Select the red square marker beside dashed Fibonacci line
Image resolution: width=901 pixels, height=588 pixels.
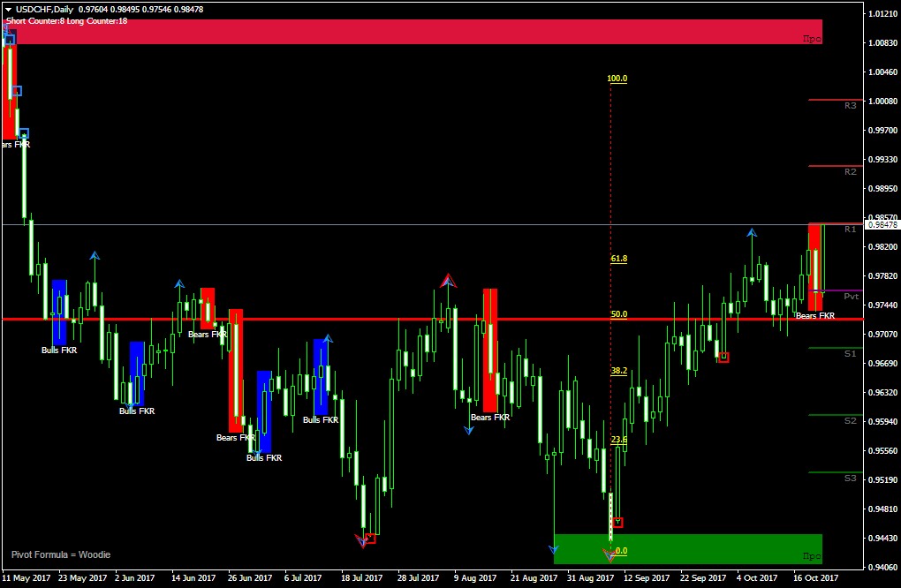pyautogui.click(x=617, y=523)
